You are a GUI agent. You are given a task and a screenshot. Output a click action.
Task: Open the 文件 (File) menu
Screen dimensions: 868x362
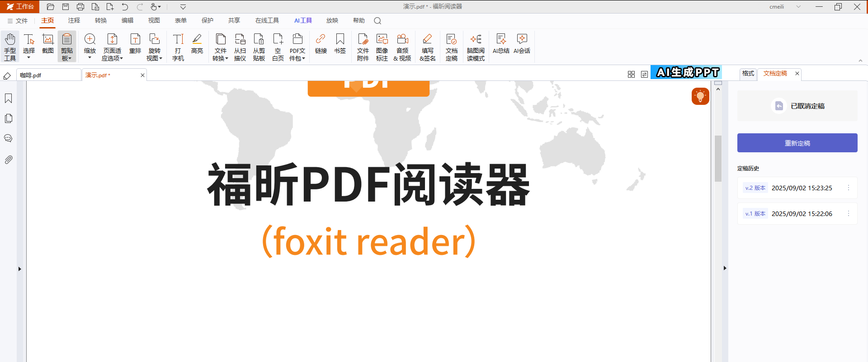(x=18, y=21)
